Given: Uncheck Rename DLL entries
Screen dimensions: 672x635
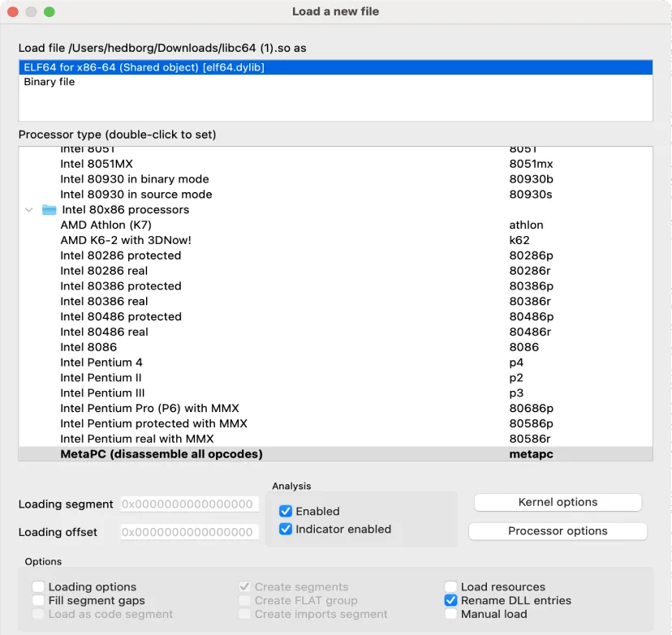Looking at the screenshot, I should [450, 600].
